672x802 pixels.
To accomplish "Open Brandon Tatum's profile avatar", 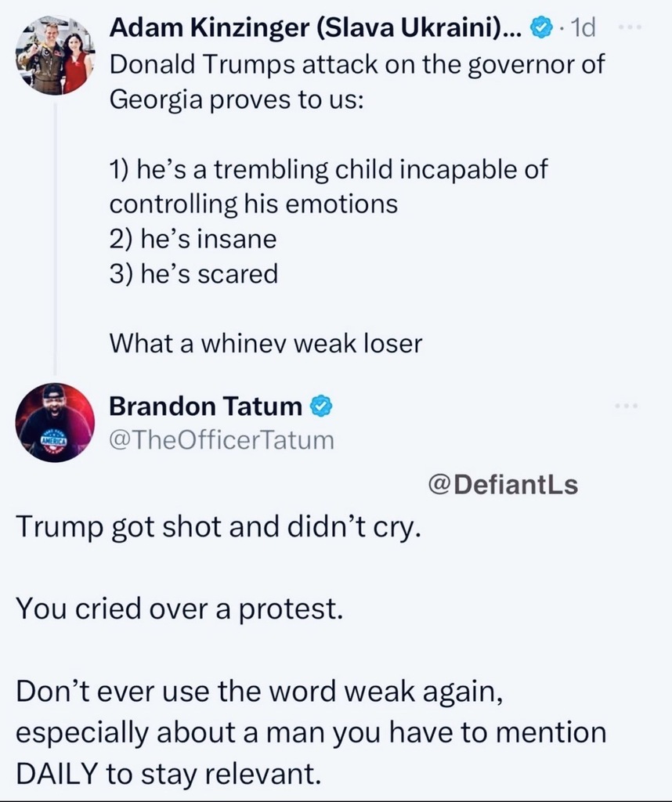I will pyautogui.click(x=55, y=422).
